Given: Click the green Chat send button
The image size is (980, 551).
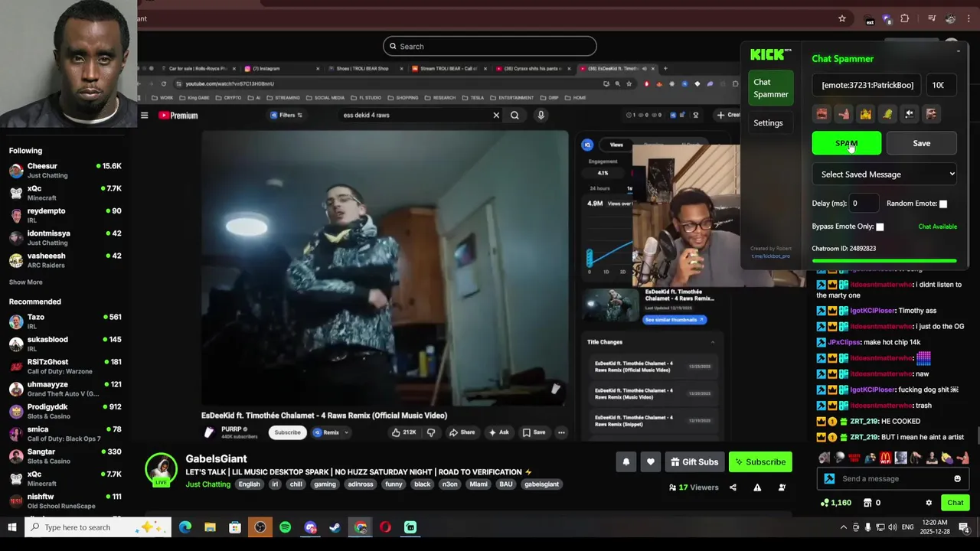Looking at the screenshot, I should tap(955, 503).
